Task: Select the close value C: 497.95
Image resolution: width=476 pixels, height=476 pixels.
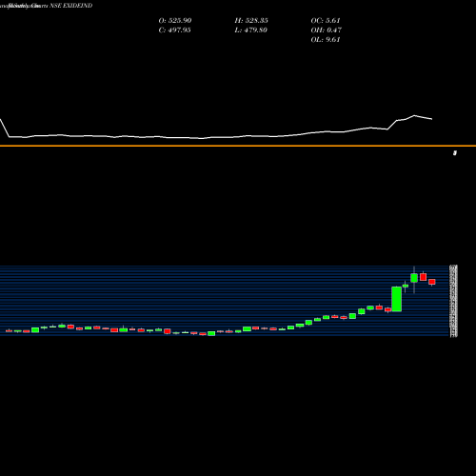Action: pos(174,30)
